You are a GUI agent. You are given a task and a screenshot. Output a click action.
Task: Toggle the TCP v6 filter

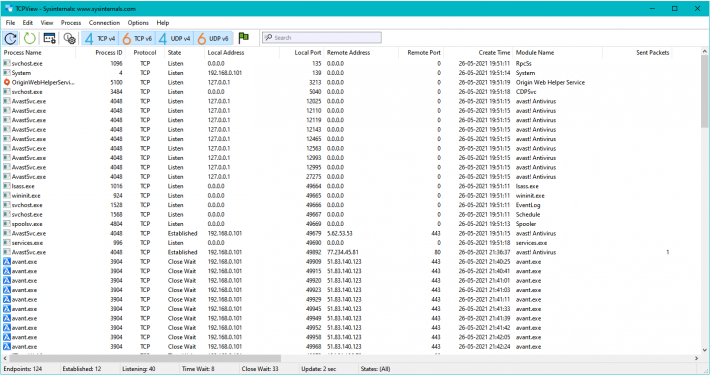click(137, 38)
